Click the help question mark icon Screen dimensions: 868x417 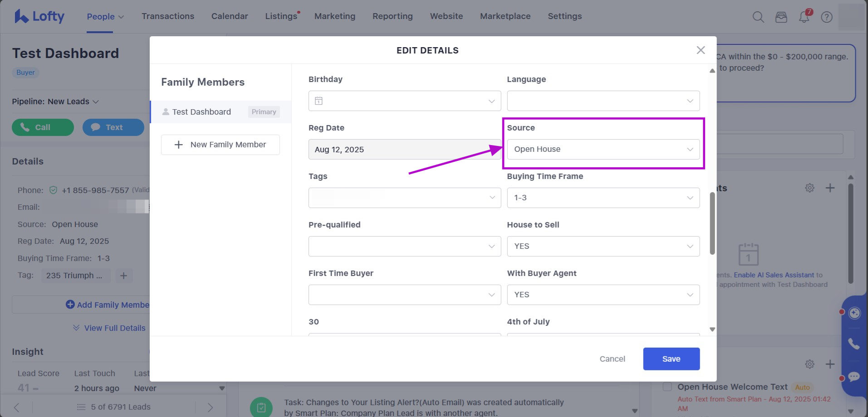827,17
